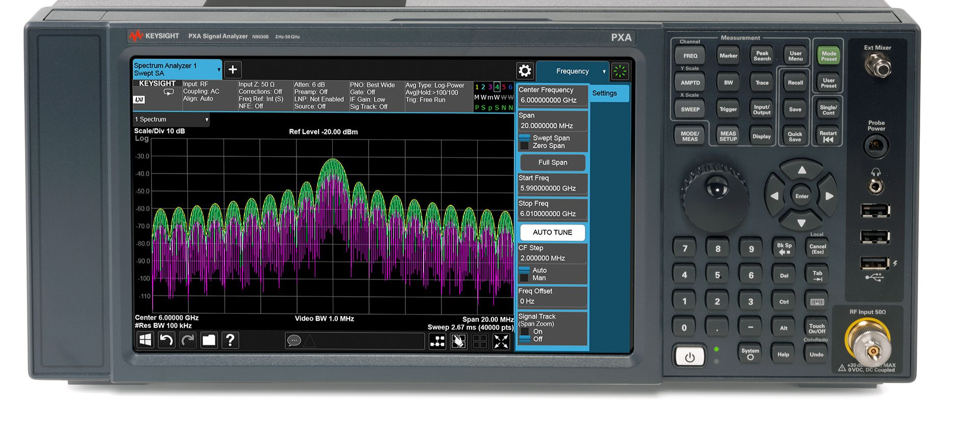Open the Frequency menu dropdown

(x=572, y=72)
